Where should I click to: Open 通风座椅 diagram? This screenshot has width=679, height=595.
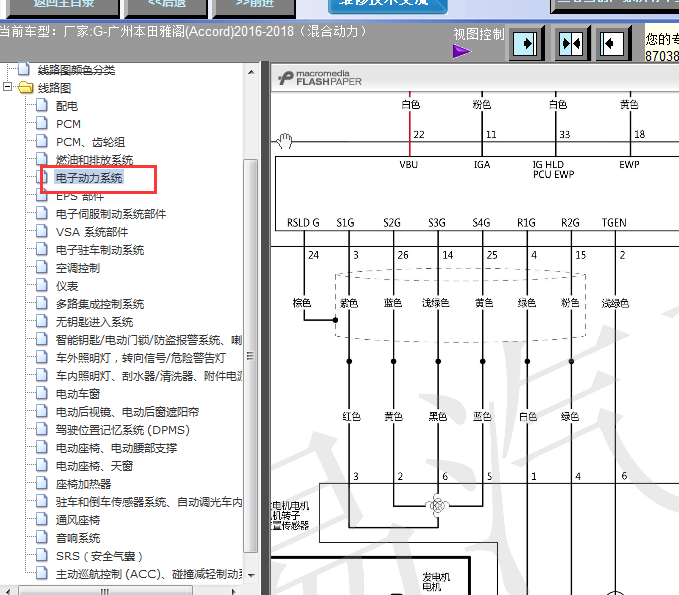[x=78, y=520]
